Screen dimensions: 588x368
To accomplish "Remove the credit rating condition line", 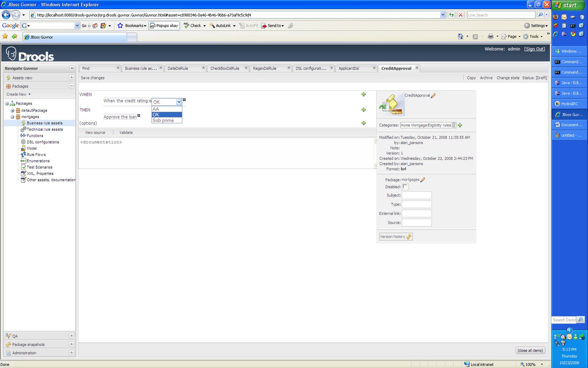I will point(184,100).
